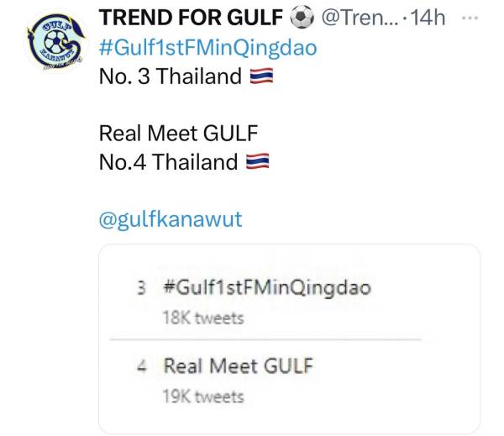Click the soccer ball emoji beside the name
The width and height of the screenshot is (504, 436).
coord(300,18)
